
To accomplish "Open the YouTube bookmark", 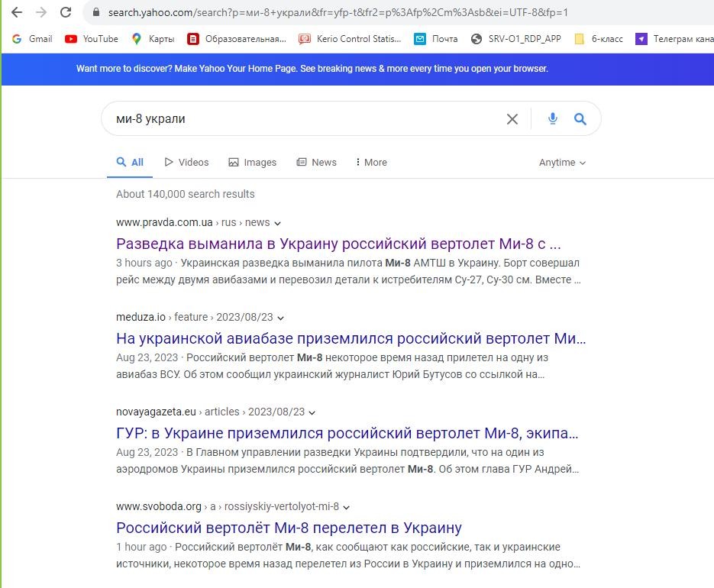I will tap(92, 39).
